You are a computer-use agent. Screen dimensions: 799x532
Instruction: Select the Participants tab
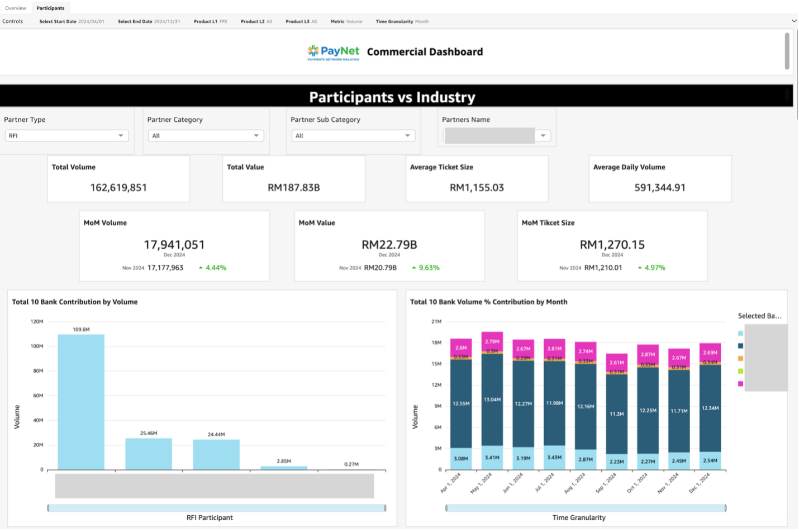(x=50, y=8)
